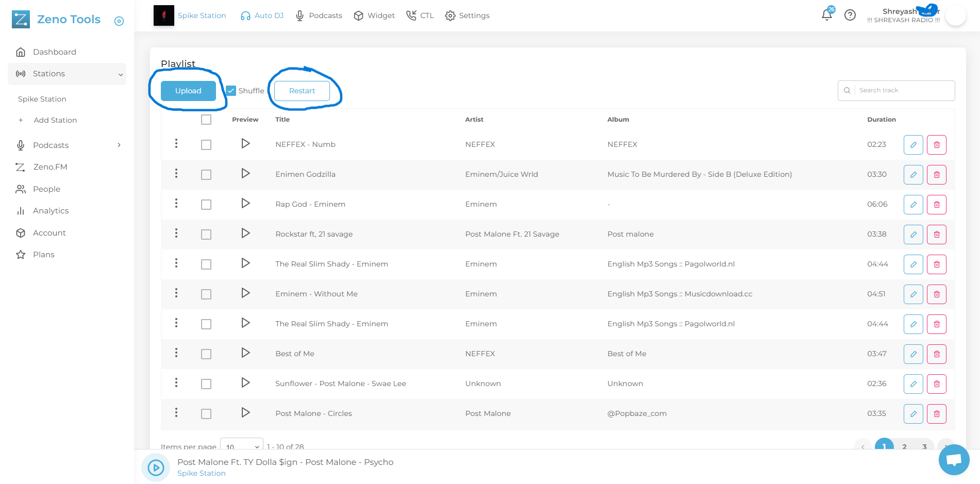Open Plans in sidebar
This screenshot has height=484, width=980.
tap(43, 255)
